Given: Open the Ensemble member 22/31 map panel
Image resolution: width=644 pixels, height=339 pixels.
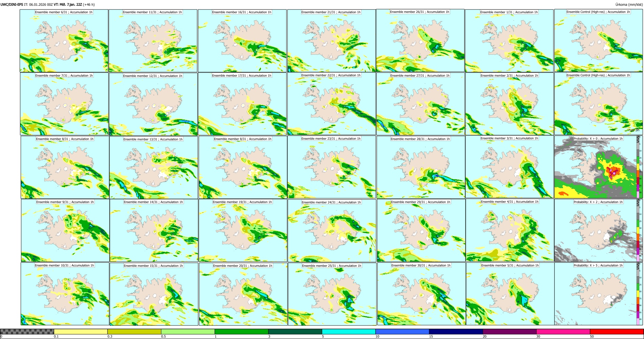Looking at the screenshot, I should (x=331, y=104).
